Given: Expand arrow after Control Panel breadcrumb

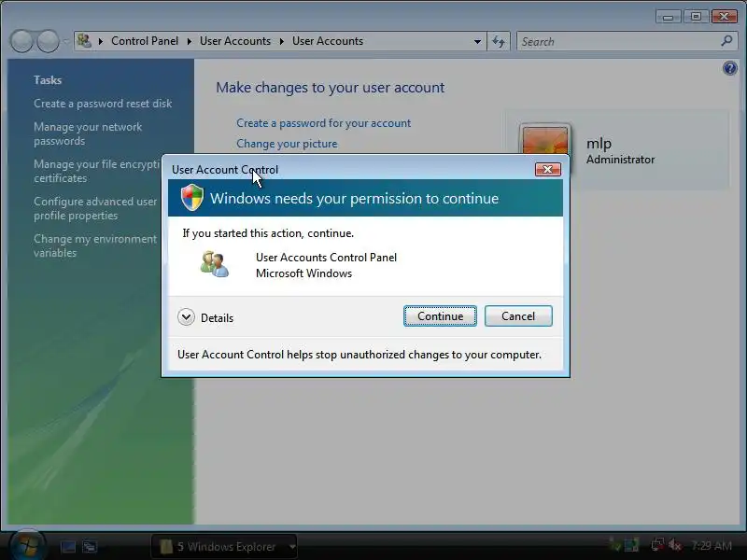Looking at the screenshot, I should (190, 41).
